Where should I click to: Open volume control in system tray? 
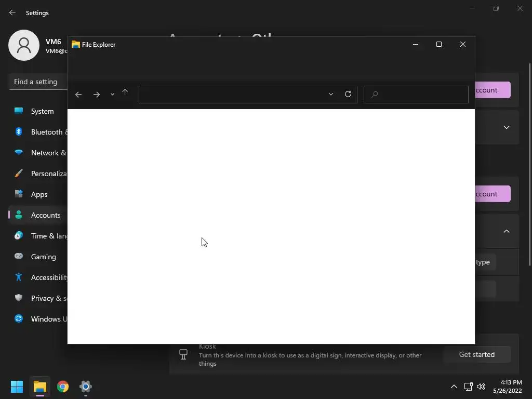click(481, 387)
